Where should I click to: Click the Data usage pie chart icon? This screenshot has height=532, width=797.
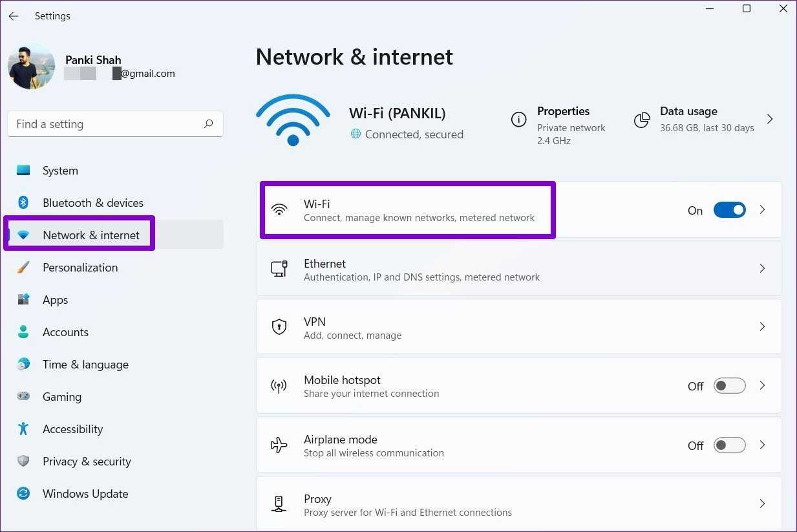pos(642,120)
